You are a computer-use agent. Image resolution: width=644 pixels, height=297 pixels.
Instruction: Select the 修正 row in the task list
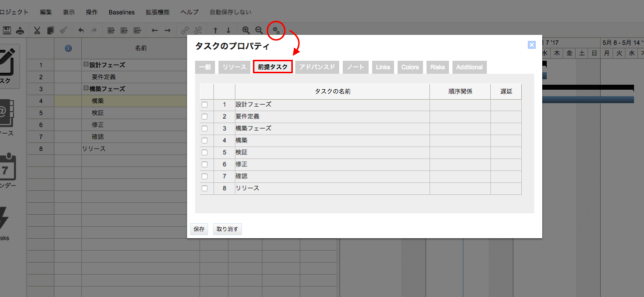98,124
